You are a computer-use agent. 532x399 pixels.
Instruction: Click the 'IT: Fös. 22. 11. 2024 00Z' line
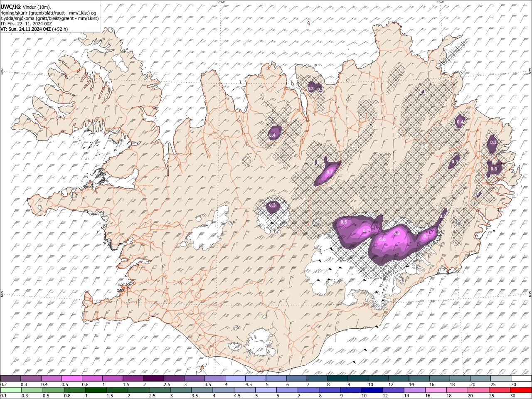click(x=26, y=24)
